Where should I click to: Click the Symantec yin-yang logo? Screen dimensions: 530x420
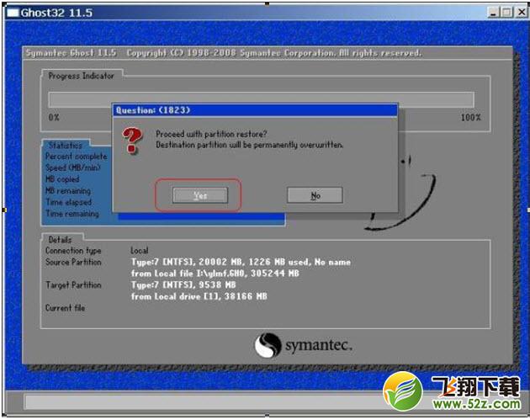click(268, 345)
